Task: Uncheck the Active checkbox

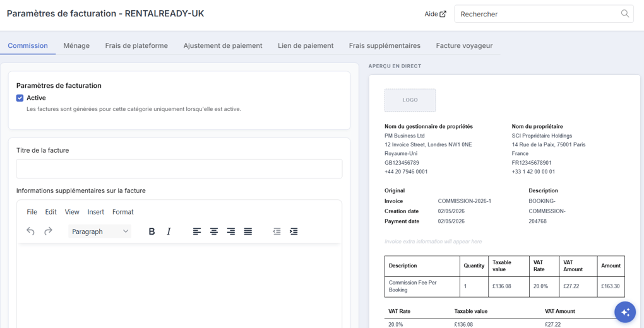Action: click(x=20, y=98)
